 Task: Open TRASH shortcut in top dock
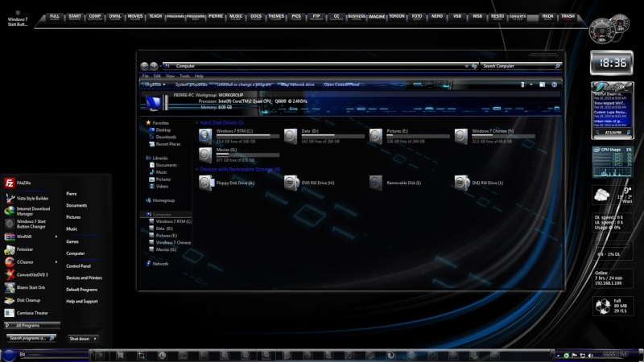tap(568, 17)
